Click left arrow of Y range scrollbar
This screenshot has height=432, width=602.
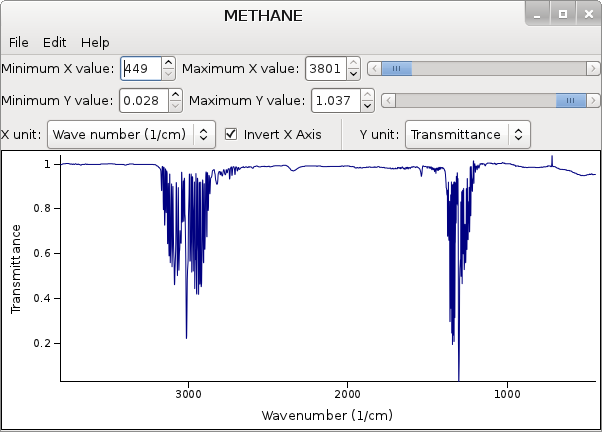(389, 101)
